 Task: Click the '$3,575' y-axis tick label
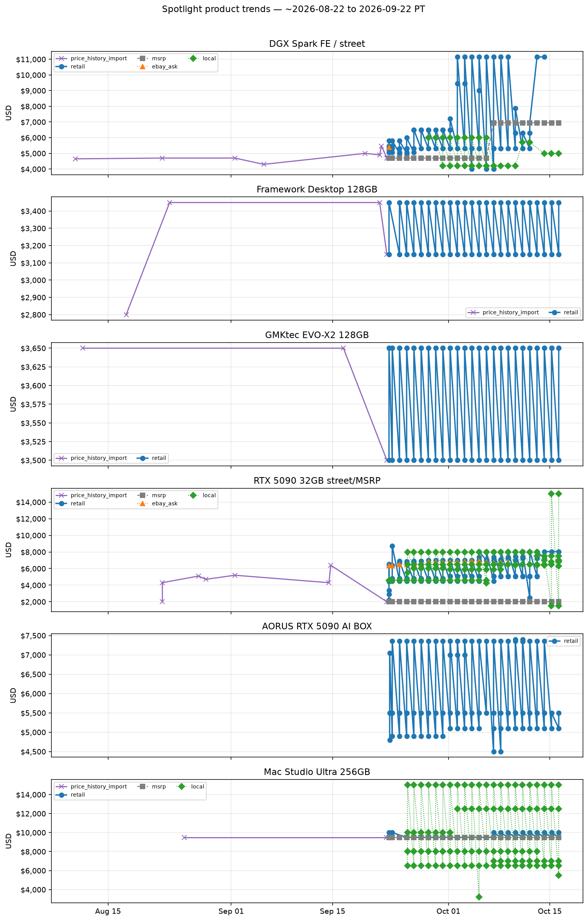click(33, 404)
